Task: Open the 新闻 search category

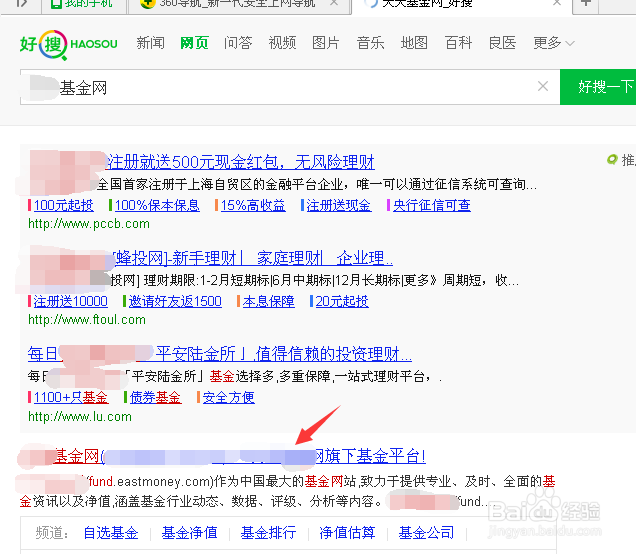Action: pyautogui.click(x=150, y=43)
